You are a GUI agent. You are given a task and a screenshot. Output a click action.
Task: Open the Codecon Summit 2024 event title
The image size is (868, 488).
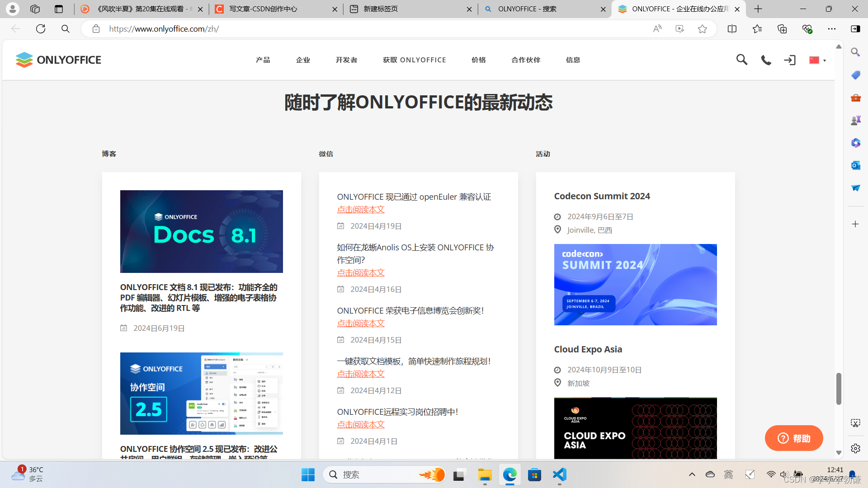[602, 196]
